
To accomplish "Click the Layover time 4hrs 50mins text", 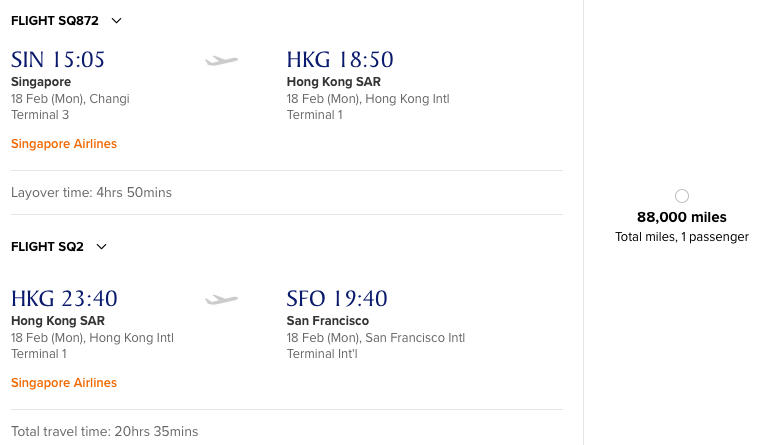I will tap(91, 192).
